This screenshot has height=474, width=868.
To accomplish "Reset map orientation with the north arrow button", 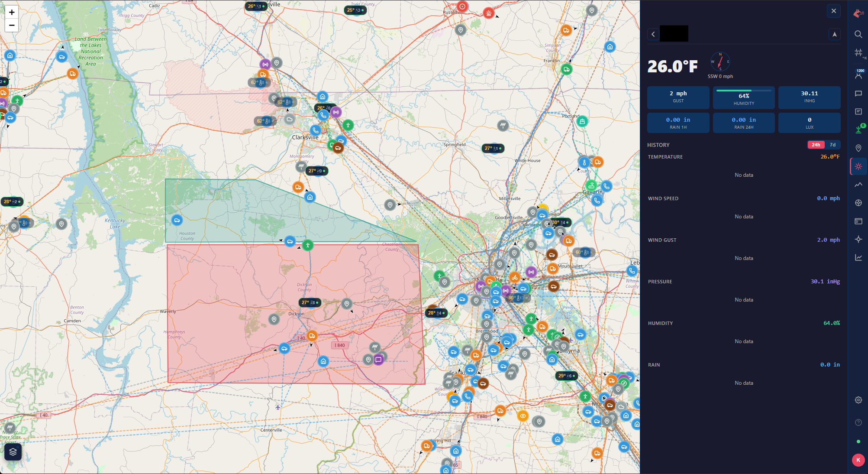I will [834, 34].
